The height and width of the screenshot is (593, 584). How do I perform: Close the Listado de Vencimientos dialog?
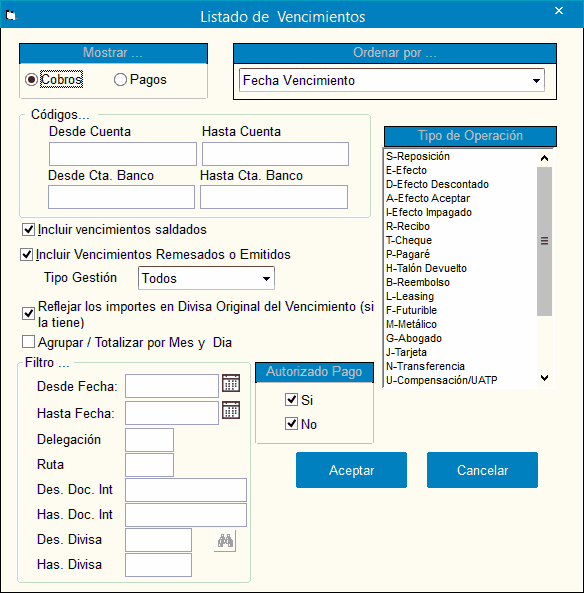(x=559, y=11)
